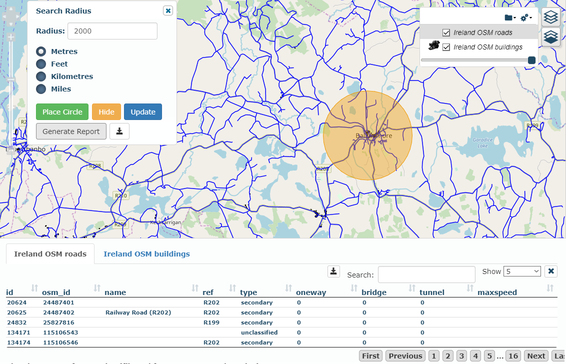Click the green Place Circle button

point(62,112)
